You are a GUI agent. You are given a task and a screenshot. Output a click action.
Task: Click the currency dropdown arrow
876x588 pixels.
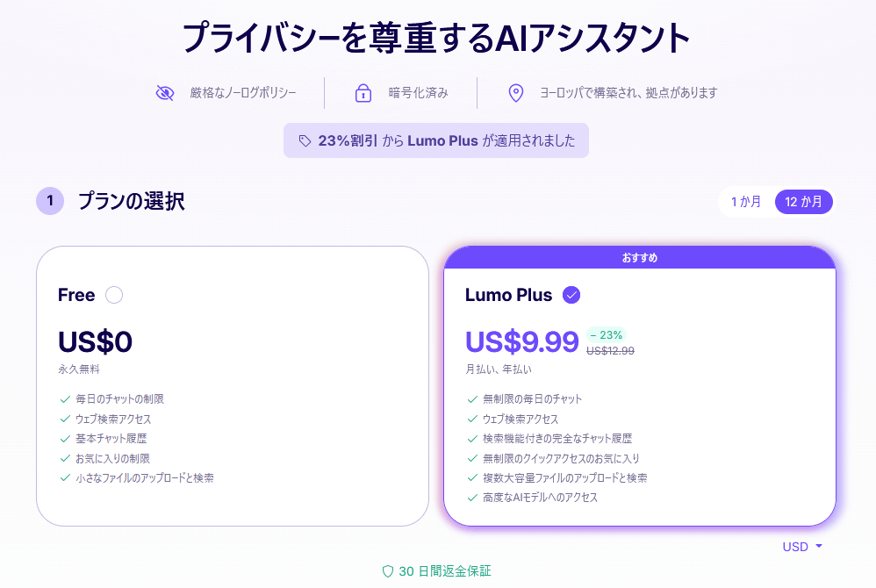[x=819, y=547]
